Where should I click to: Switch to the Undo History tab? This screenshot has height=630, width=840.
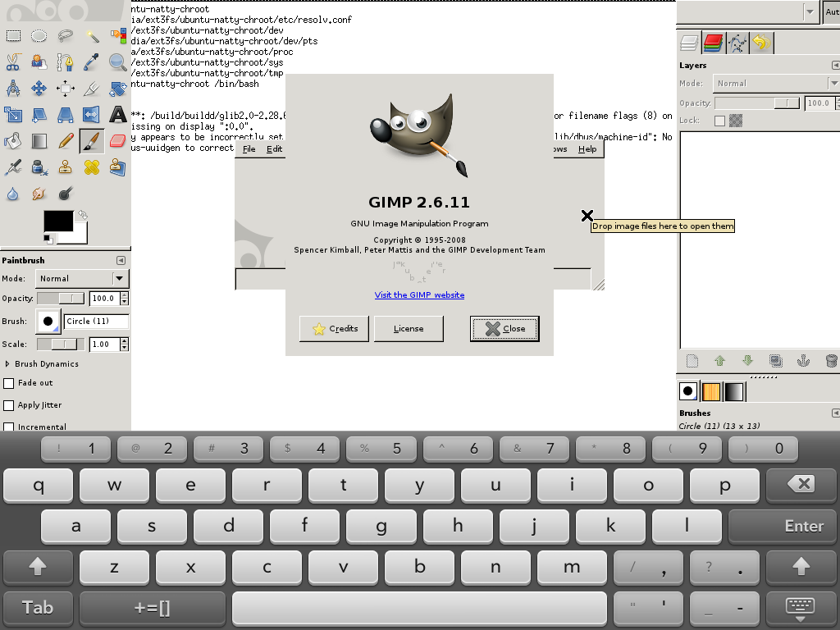(761, 43)
